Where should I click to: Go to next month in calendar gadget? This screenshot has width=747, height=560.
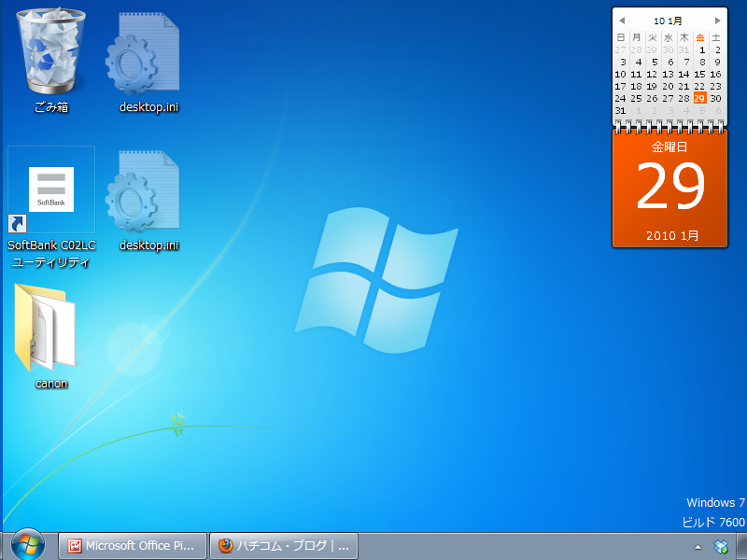[717, 21]
